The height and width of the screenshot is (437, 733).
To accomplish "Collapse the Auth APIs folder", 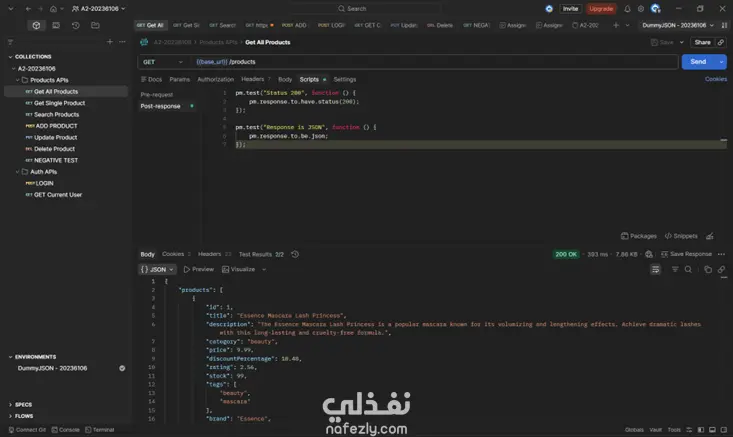I will point(18,172).
